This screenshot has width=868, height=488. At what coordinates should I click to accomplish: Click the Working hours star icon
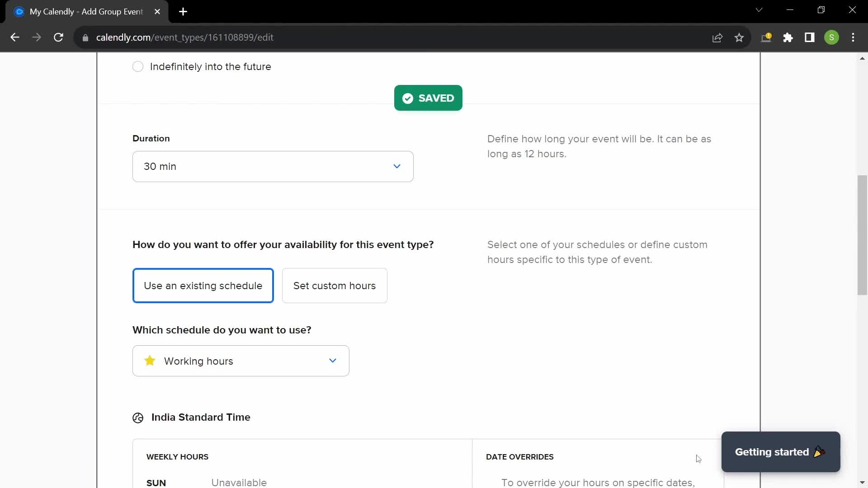coord(150,361)
